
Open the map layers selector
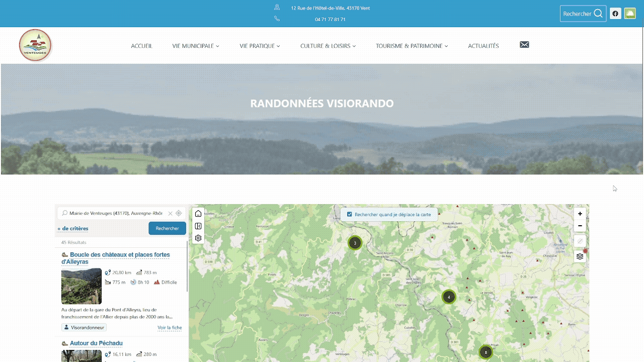point(580,256)
